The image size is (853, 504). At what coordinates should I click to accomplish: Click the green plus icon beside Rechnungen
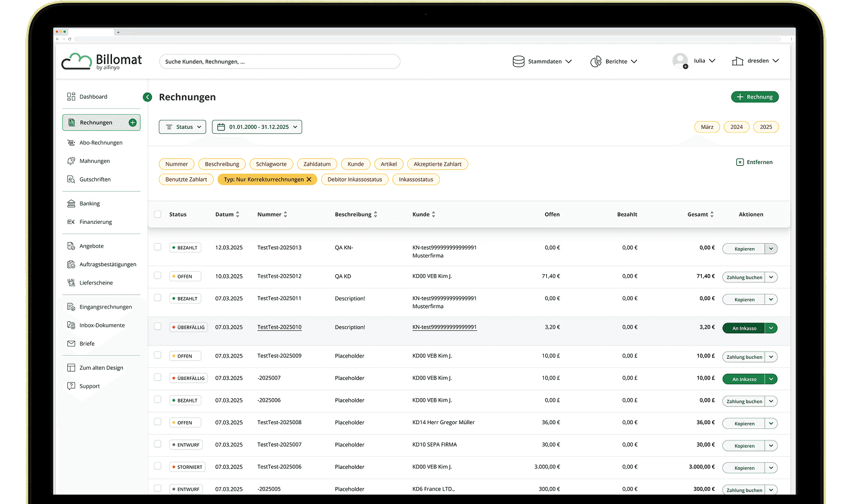tap(132, 122)
